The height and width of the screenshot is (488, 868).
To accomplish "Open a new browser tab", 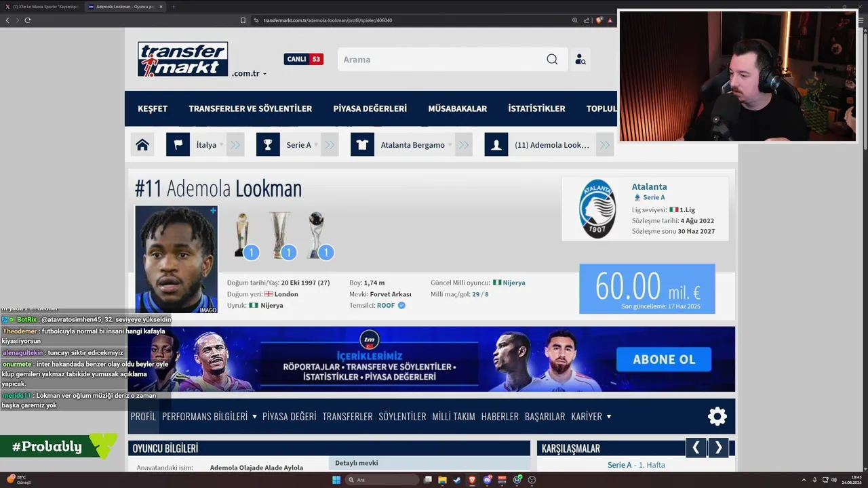I will click(173, 6).
